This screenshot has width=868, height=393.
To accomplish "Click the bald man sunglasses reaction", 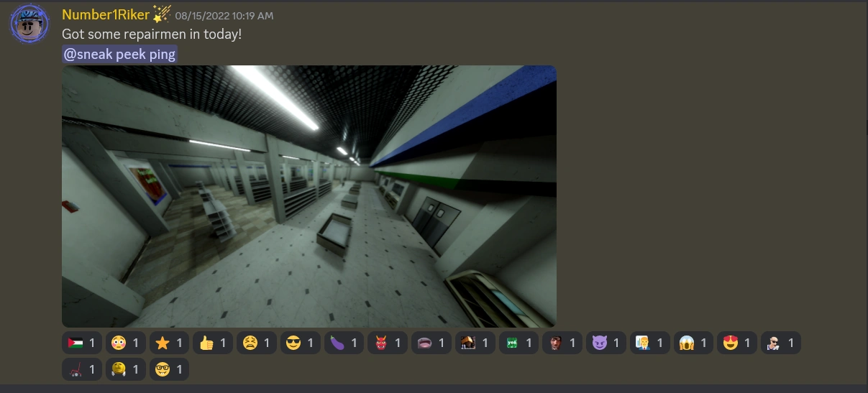I will pos(781,343).
